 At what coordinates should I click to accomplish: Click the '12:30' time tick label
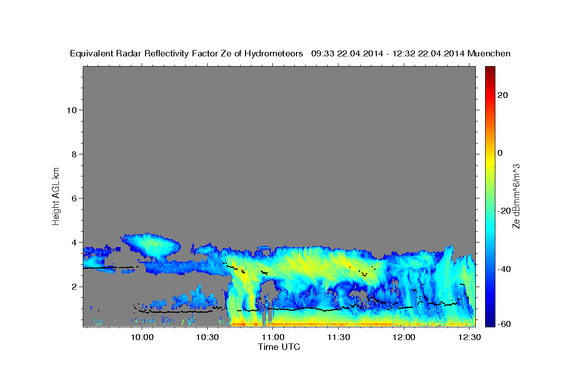(469, 337)
